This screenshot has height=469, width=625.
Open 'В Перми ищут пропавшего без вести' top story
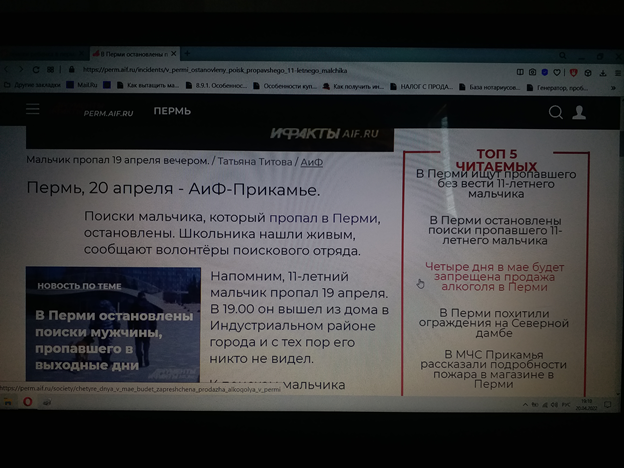pos(496,184)
